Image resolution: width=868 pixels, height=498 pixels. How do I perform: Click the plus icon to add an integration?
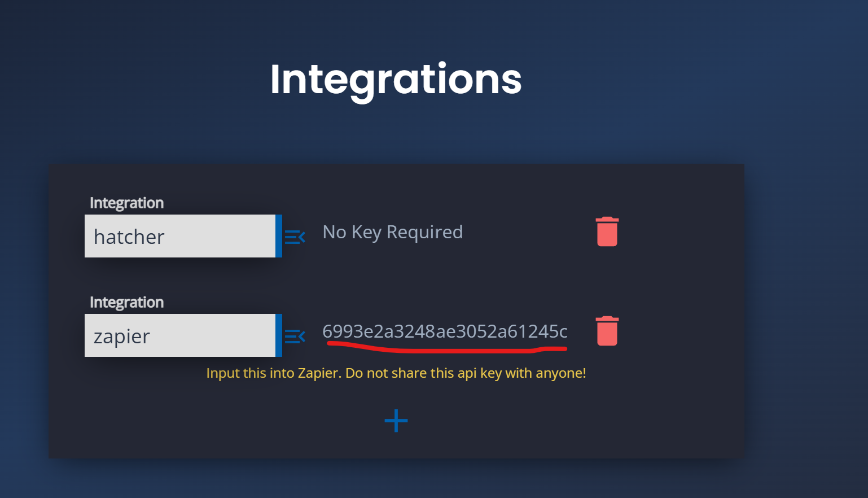396,420
